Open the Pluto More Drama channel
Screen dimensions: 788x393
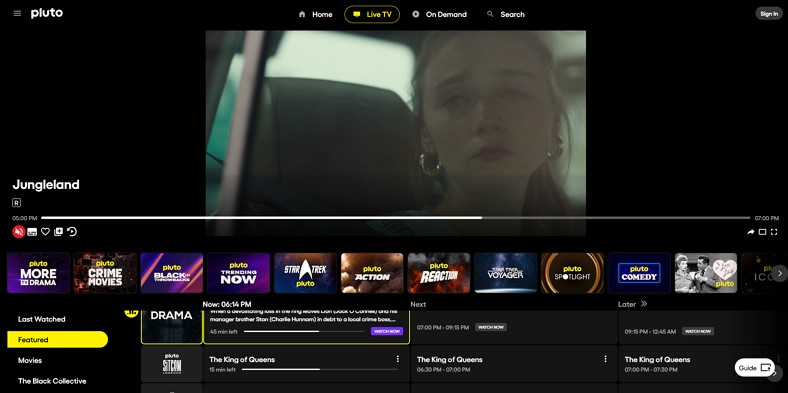click(38, 273)
